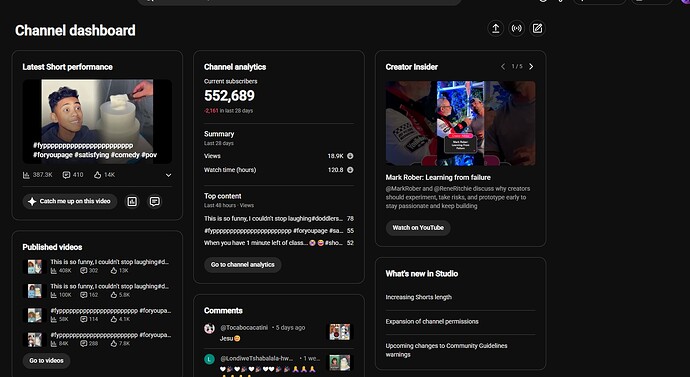Open Expansion of channel permissions item
The height and width of the screenshot is (377, 690).
pyautogui.click(x=432, y=322)
